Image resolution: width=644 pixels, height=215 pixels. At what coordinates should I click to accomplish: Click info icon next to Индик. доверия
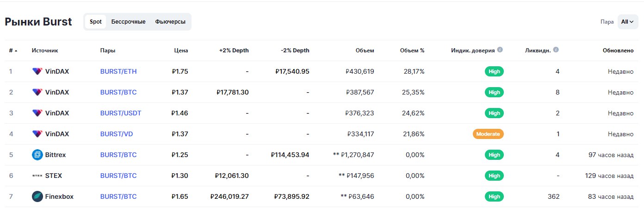click(500, 50)
